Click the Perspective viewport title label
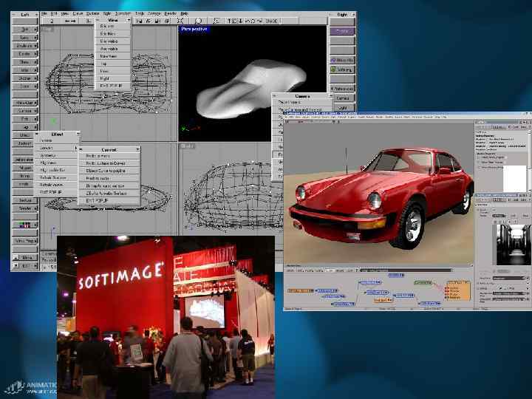The width and height of the screenshot is (532, 399). (194, 29)
